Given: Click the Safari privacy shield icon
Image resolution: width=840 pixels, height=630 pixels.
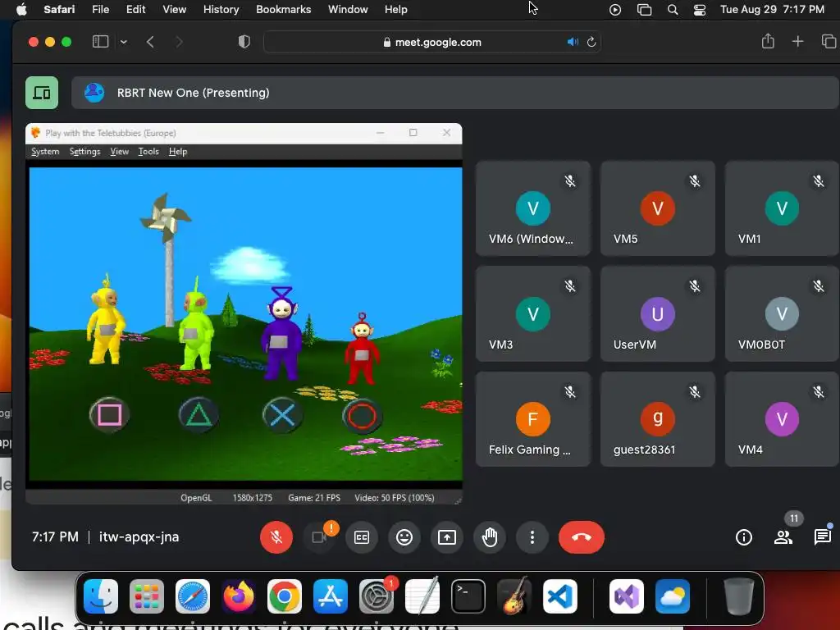Looking at the screenshot, I should pyautogui.click(x=244, y=42).
